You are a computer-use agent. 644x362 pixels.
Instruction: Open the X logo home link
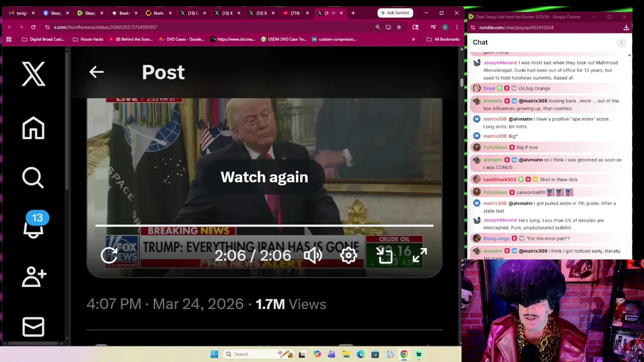pyautogui.click(x=33, y=74)
